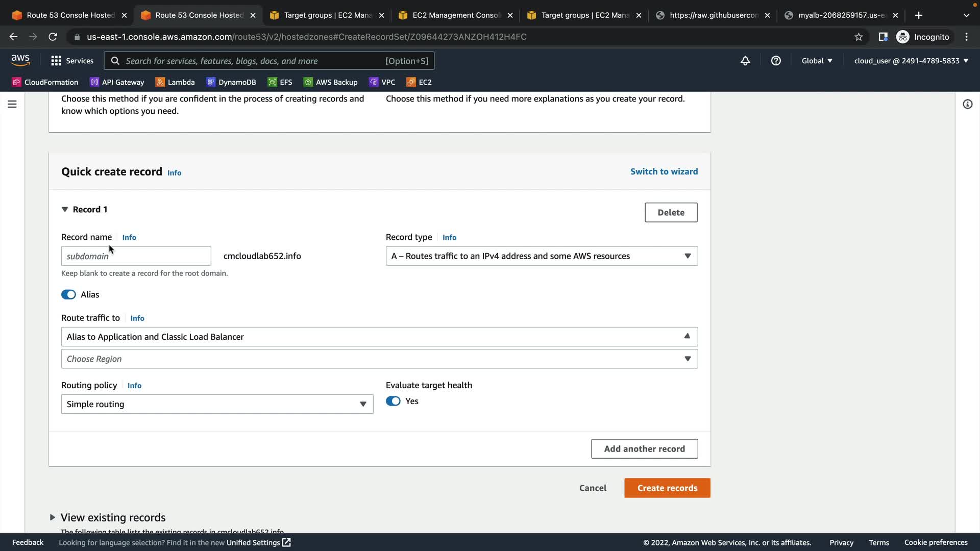Image resolution: width=980 pixels, height=551 pixels.
Task: Open the Global region menu
Action: [x=817, y=61]
